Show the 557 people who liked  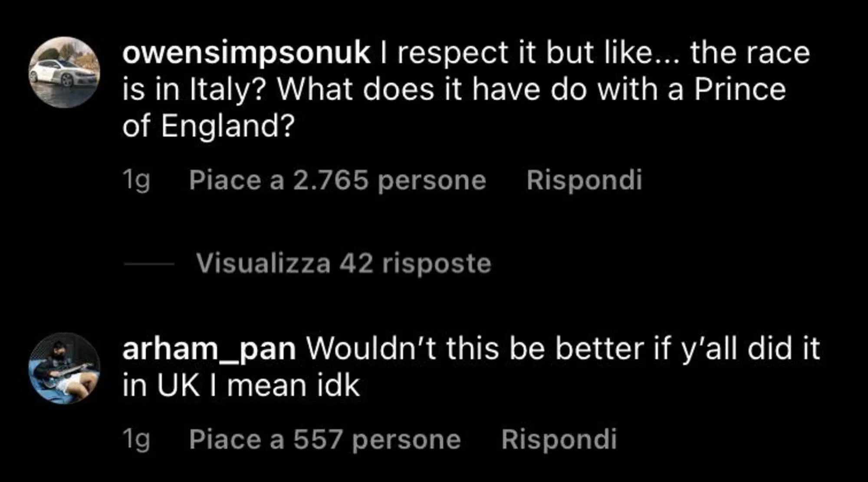(x=325, y=439)
